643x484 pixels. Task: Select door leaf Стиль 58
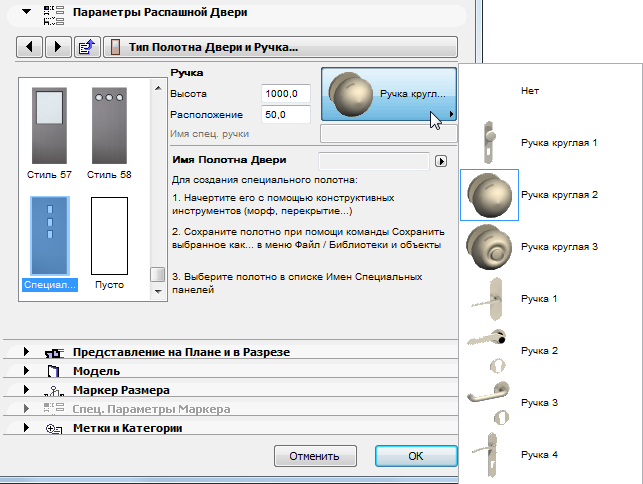coord(109,133)
